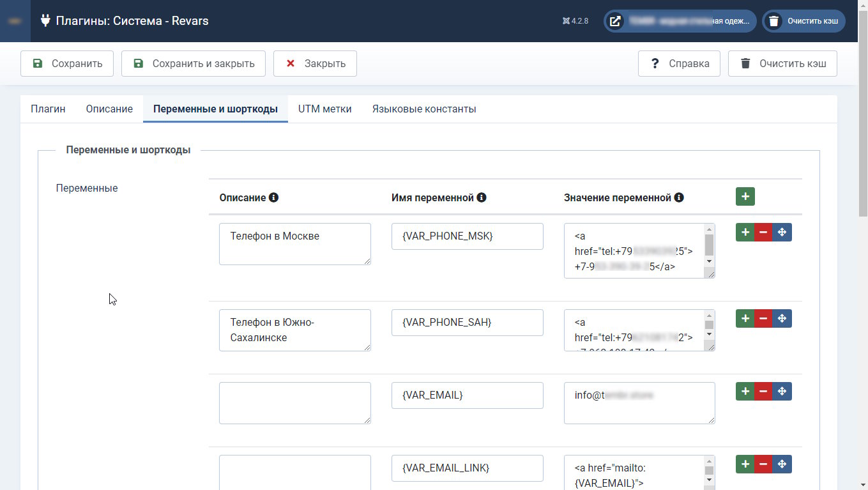Image resolution: width=868 pixels, height=490 pixels.
Task: Click Сохранить и закрыть button
Action: pyautogui.click(x=194, y=63)
